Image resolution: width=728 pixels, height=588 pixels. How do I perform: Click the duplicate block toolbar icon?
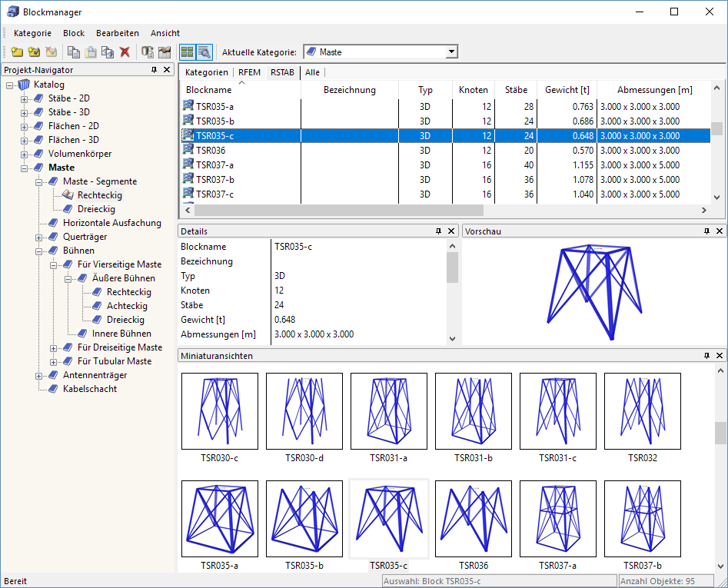click(108, 52)
